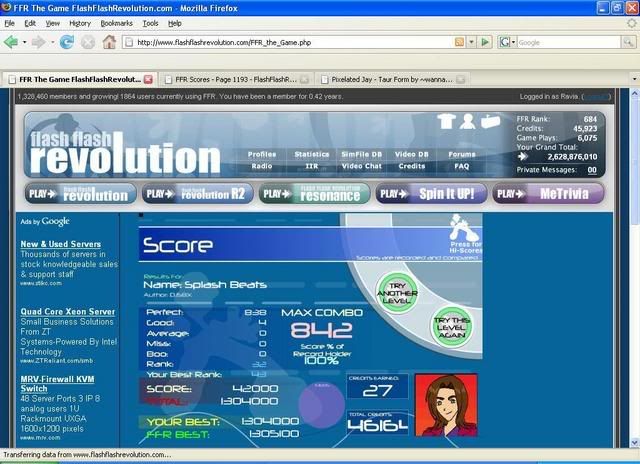640x464 pixels.
Task: Expand the address bar history dropdown
Action: pos(471,42)
